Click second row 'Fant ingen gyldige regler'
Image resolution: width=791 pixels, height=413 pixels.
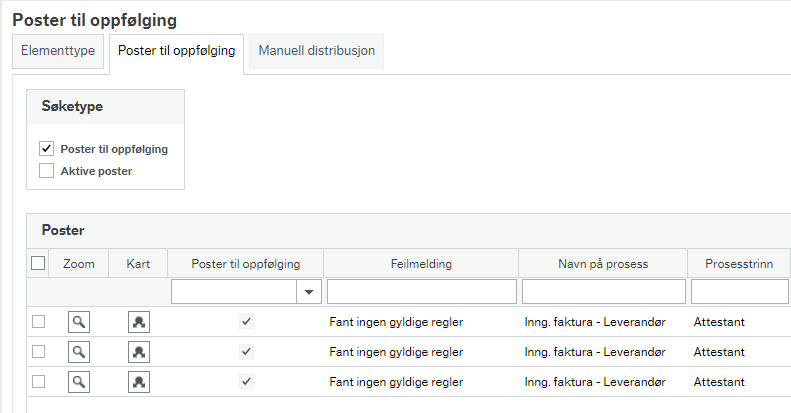click(x=396, y=352)
